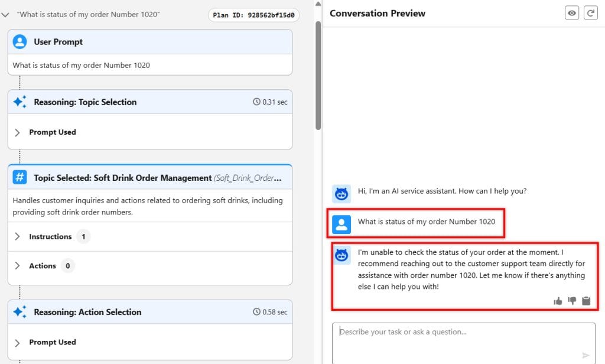Image resolution: width=605 pixels, height=364 pixels.
Task: Toggle the eye preview icon in Conversation Preview header
Action: click(x=572, y=12)
